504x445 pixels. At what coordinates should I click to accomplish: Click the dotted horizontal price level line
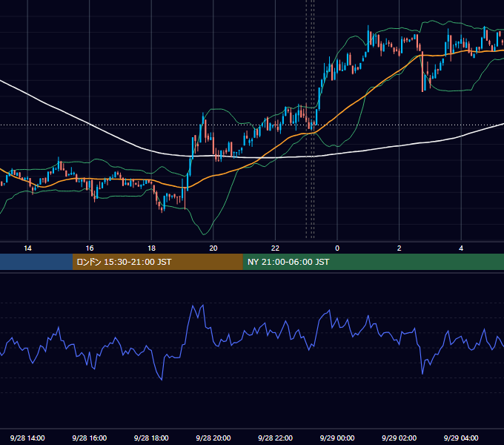click(x=252, y=125)
